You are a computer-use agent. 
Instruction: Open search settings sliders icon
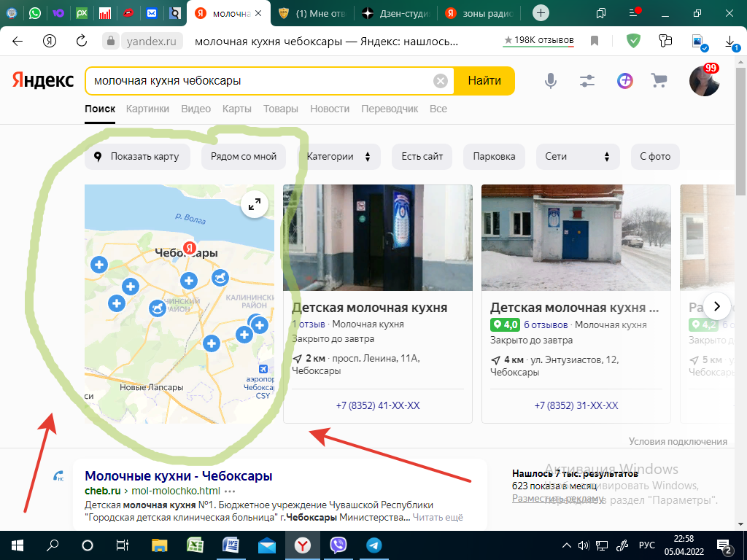click(587, 81)
